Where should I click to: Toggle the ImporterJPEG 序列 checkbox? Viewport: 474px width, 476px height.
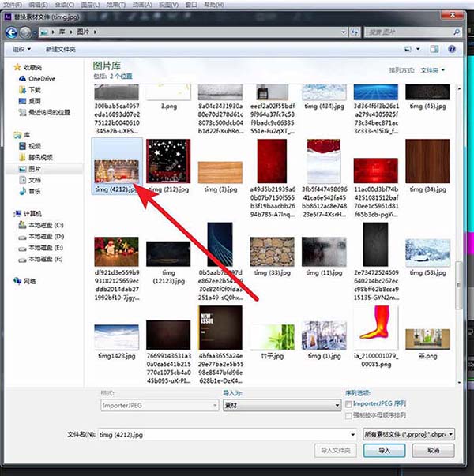[348, 403]
